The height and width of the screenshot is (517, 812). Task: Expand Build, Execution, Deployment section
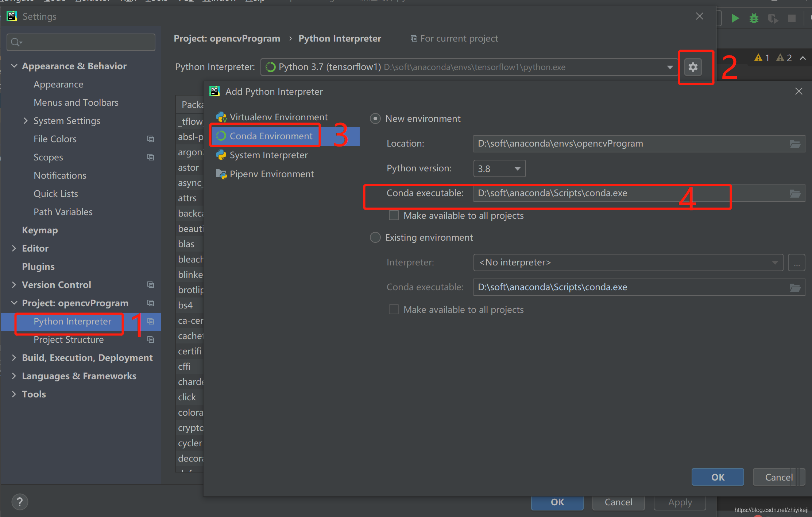click(x=14, y=358)
